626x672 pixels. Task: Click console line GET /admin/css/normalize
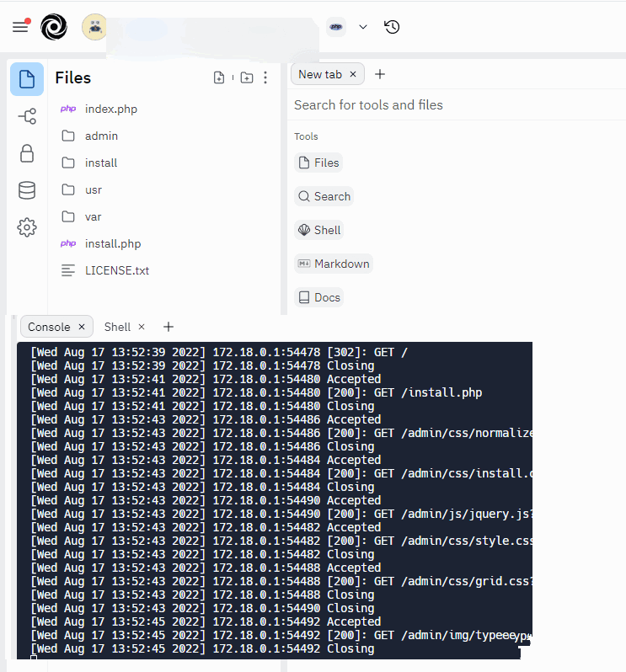(281, 433)
